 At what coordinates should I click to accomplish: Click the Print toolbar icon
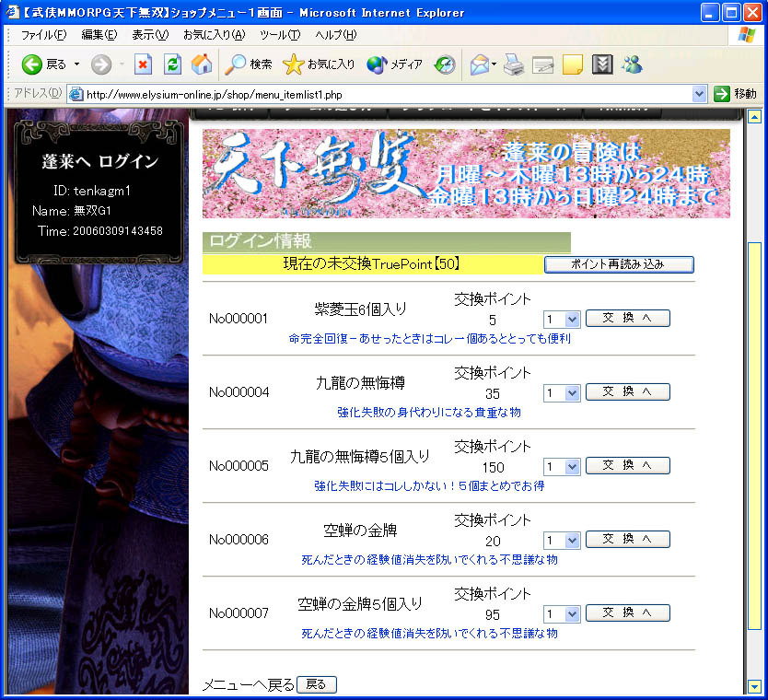514,64
